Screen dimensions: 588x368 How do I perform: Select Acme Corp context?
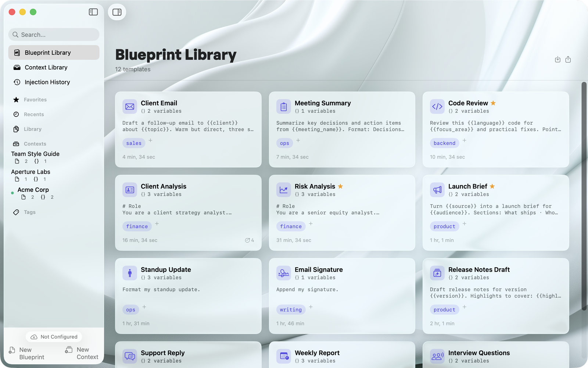tap(33, 190)
